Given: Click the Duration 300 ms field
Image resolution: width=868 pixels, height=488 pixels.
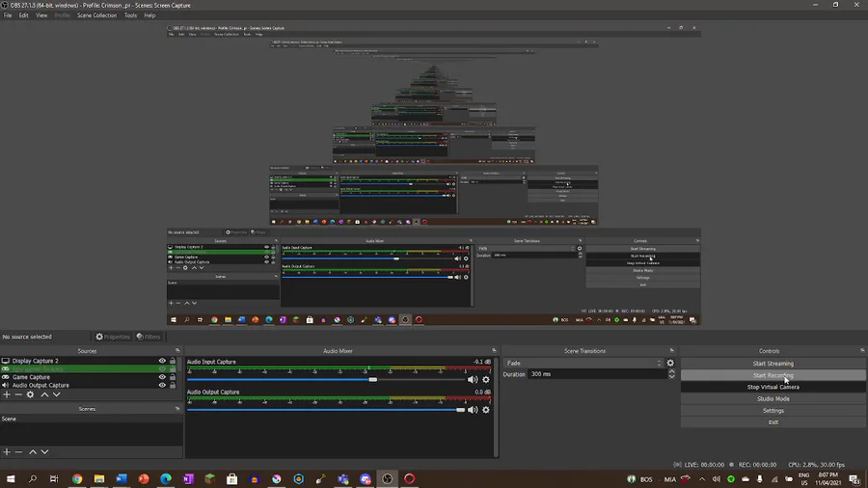Looking at the screenshot, I should point(597,374).
